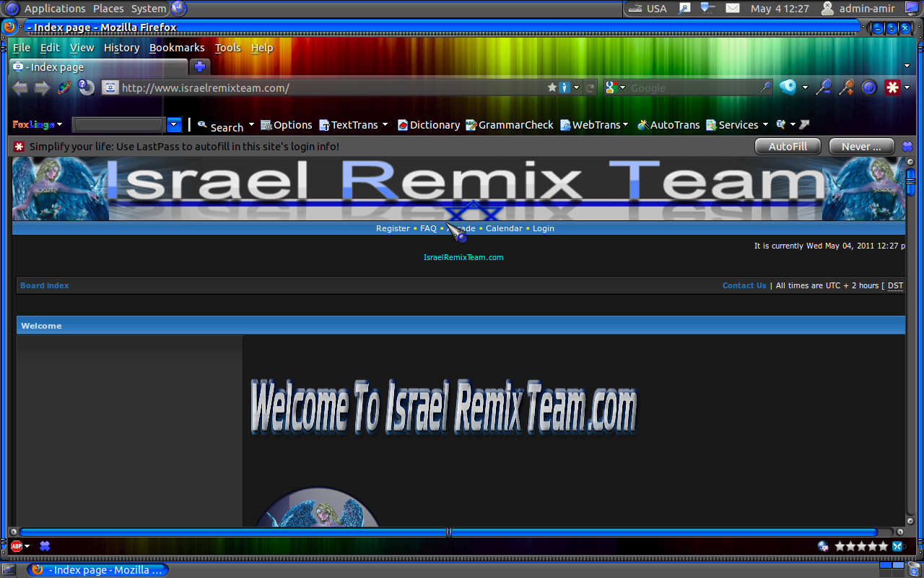Click the question-mark swirl icon near the URL bar
This screenshot has width=924, height=578.
click(x=87, y=87)
